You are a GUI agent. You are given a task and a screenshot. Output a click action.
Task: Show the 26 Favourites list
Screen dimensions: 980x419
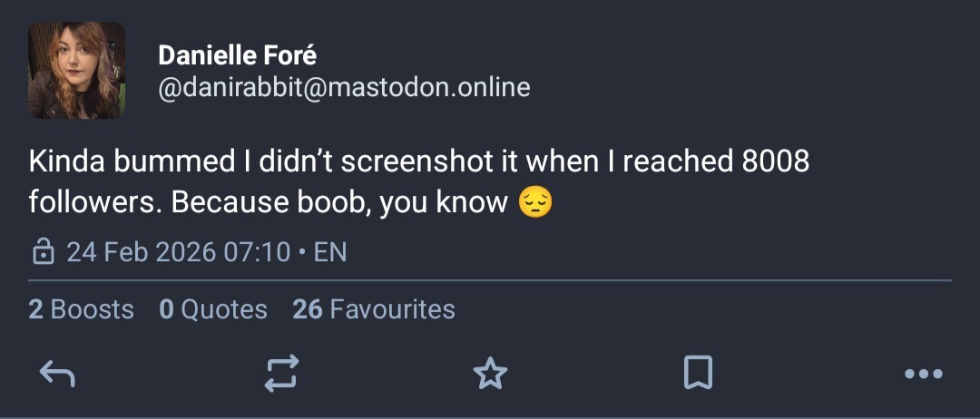click(374, 309)
